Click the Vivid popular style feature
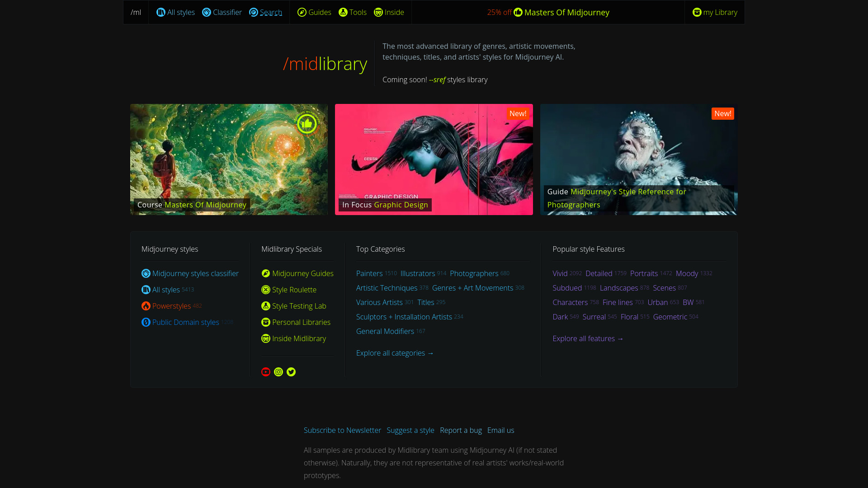The image size is (868, 488). point(560,273)
